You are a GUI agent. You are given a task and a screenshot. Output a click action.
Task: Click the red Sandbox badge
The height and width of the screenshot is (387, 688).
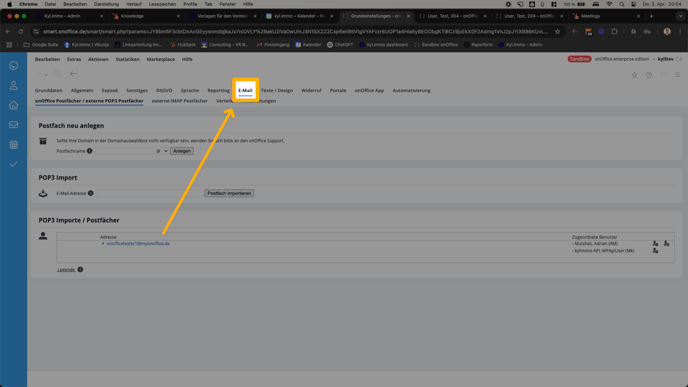point(579,59)
